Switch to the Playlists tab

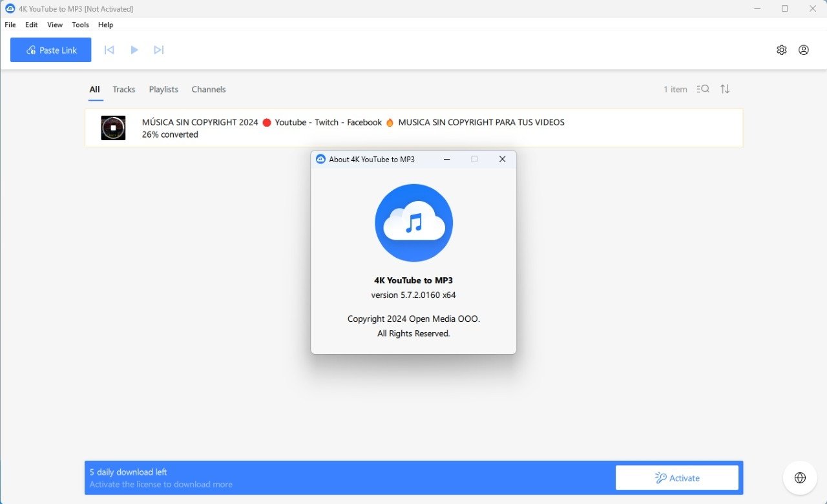163,89
